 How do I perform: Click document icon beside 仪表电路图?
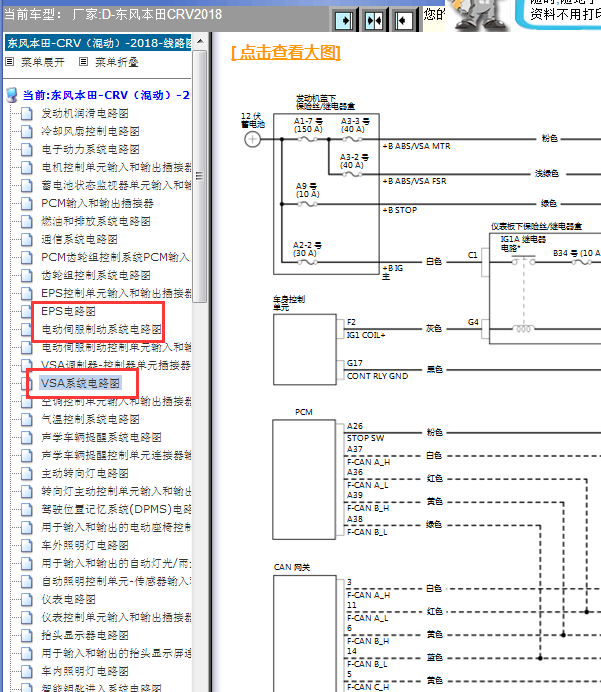27,599
